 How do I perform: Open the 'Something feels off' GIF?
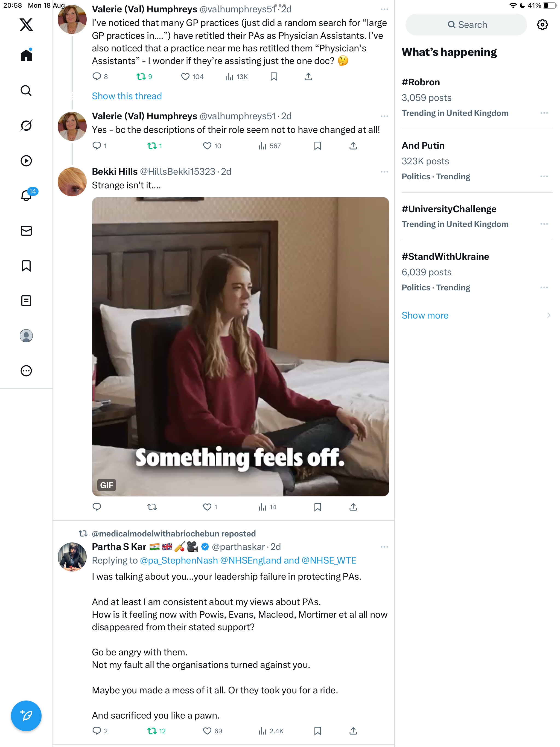240,346
